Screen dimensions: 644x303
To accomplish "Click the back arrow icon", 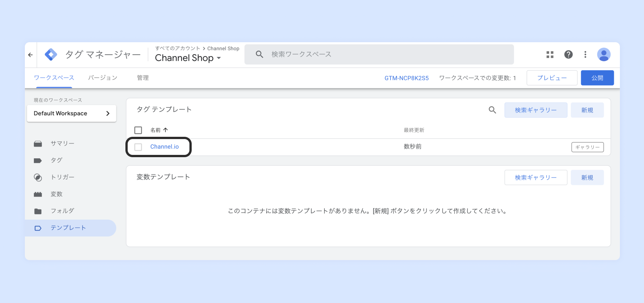I will pos(31,55).
